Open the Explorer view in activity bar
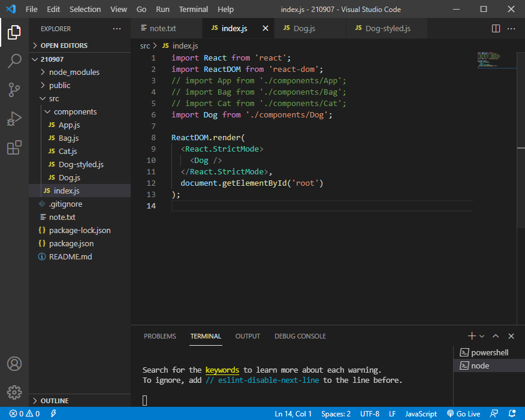This screenshot has height=420, width=525. (14, 32)
